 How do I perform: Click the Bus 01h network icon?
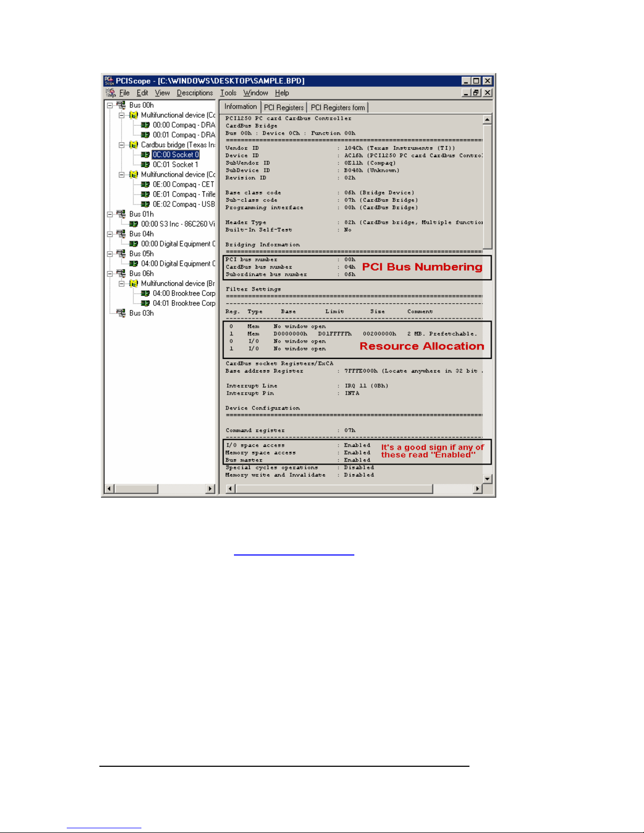[121, 214]
